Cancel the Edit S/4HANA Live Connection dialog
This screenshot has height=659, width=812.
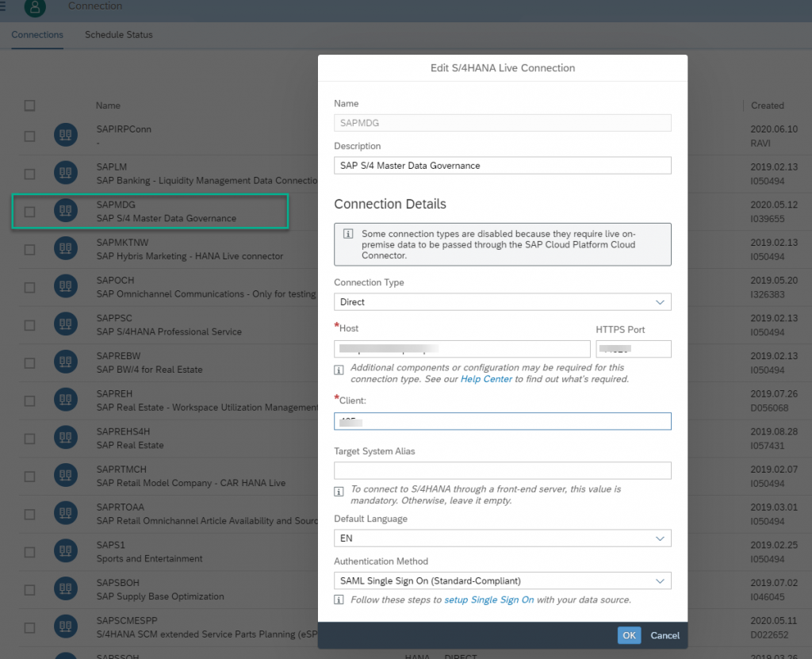[x=665, y=635]
